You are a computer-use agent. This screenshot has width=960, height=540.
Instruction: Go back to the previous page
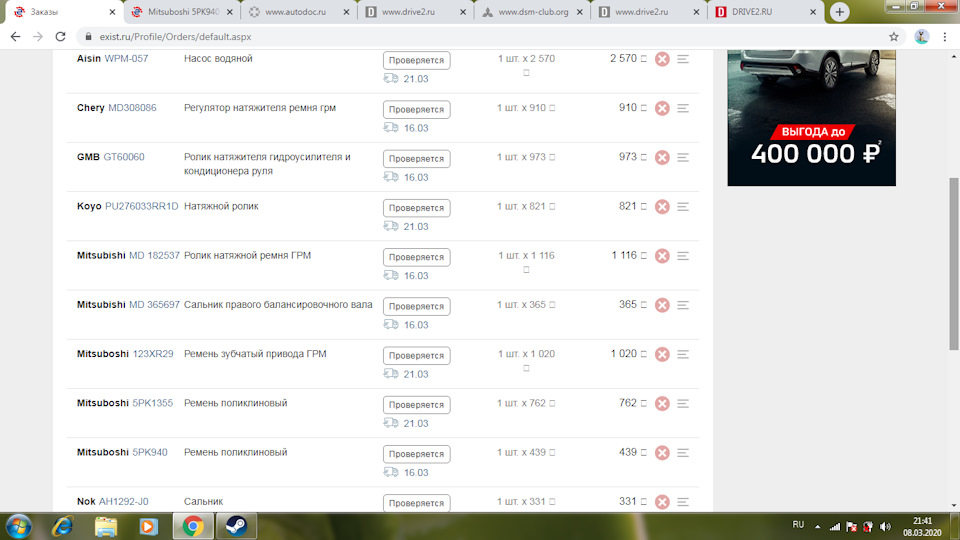point(15,37)
